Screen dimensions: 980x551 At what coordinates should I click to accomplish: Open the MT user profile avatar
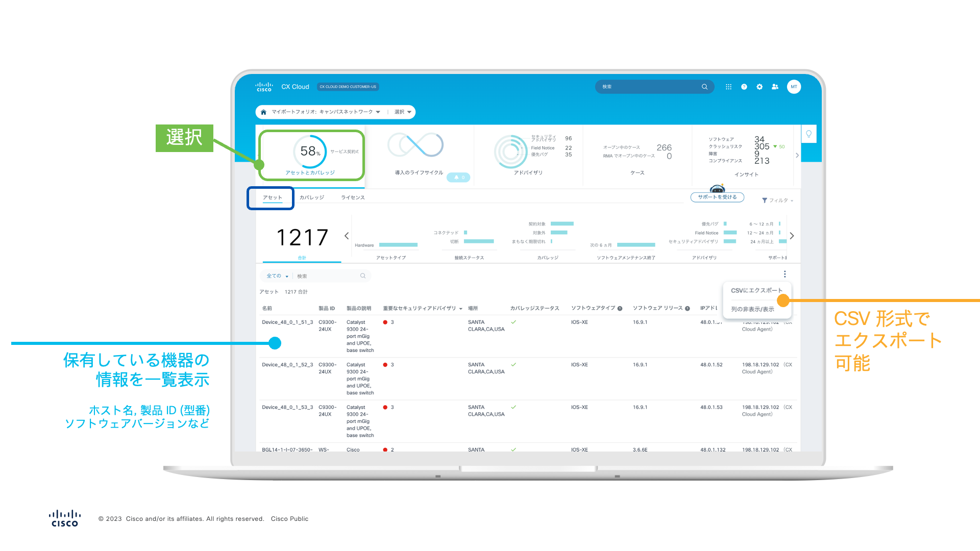[x=794, y=87]
